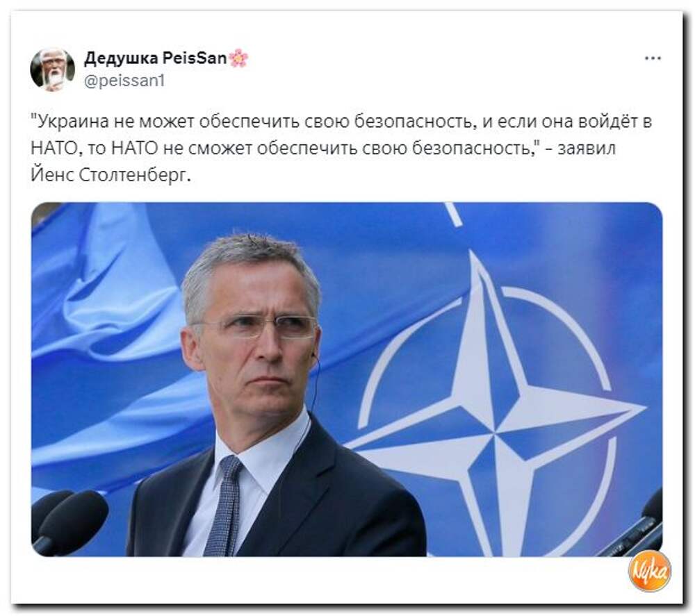Click the word заявил in the tweet
The height and width of the screenshot is (616, 695).
(587, 149)
